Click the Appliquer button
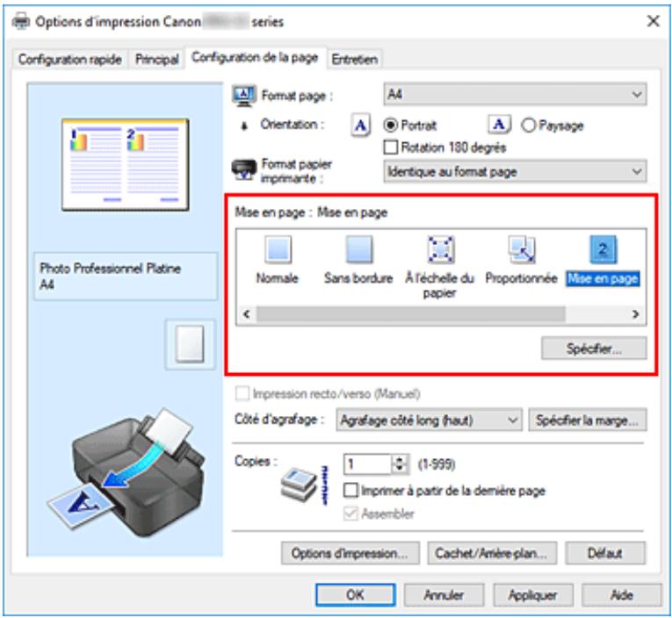This screenshot has width=672, height=618. [532, 595]
